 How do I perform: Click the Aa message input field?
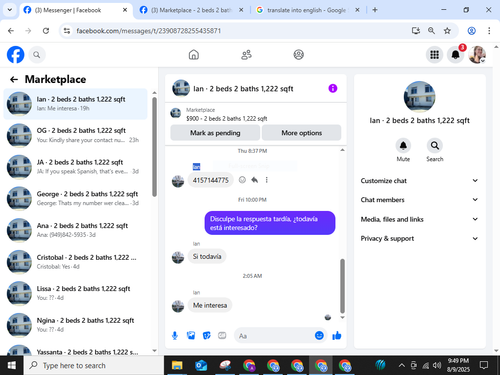click(x=273, y=336)
